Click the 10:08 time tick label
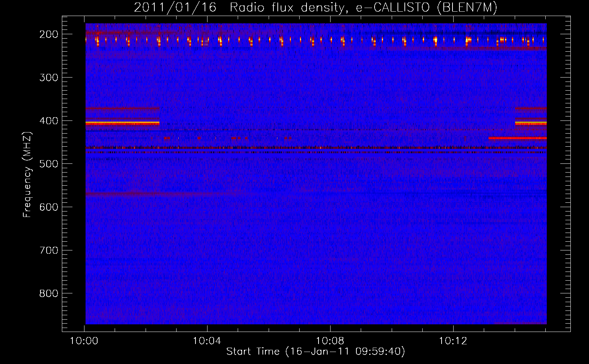The height and width of the screenshot is (364, 589). [x=330, y=341]
